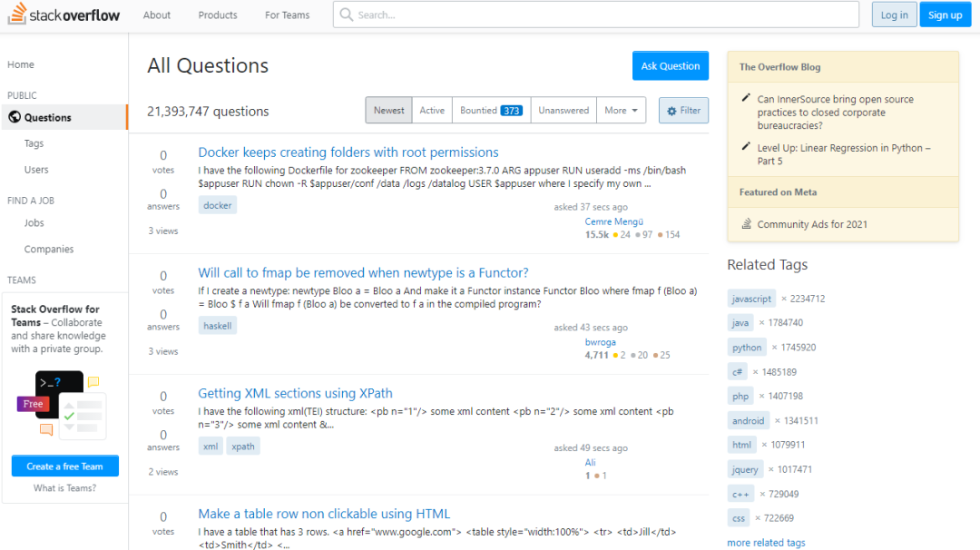Click the Ask Question button

pyautogui.click(x=671, y=65)
